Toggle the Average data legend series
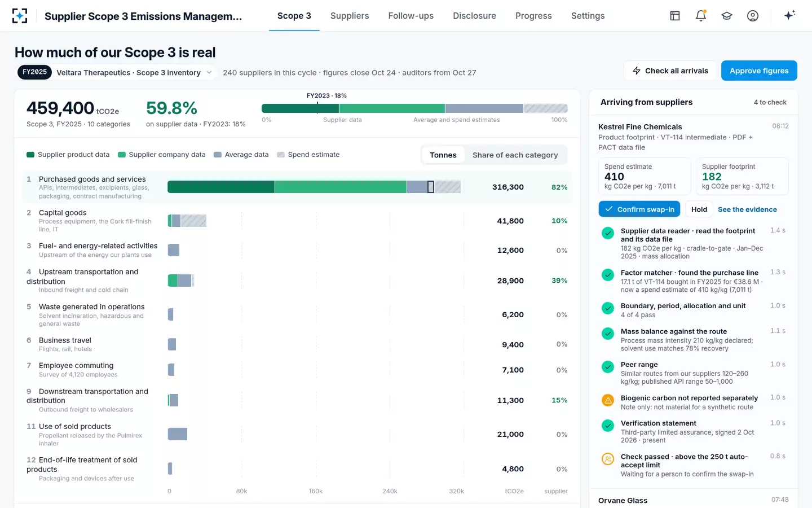The height and width of the screenshot is (508, 812). pos(241,155)
